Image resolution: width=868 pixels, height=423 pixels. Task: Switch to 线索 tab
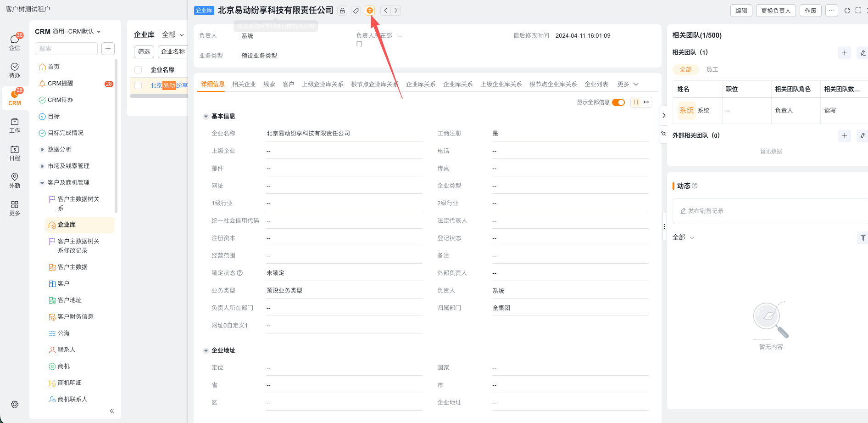269,84
